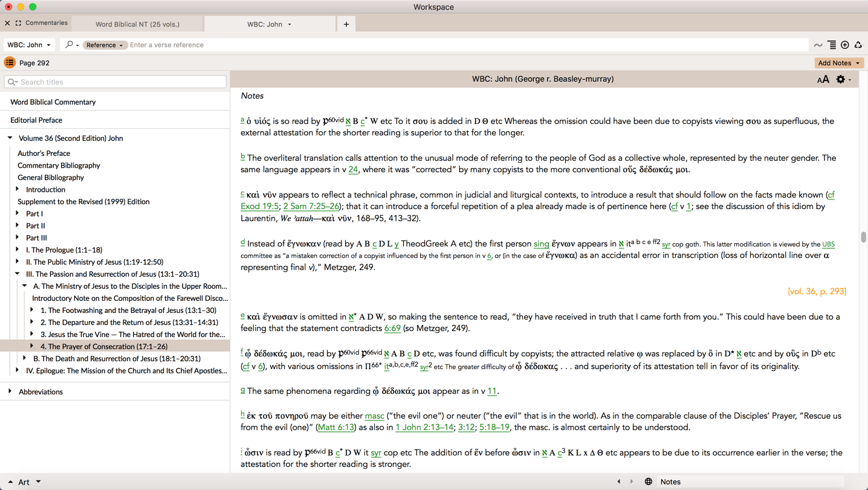Screen dimensions: 868x490
Task: Click the recycle sync icon in the toolbar
Action: [x=858, y=45]
